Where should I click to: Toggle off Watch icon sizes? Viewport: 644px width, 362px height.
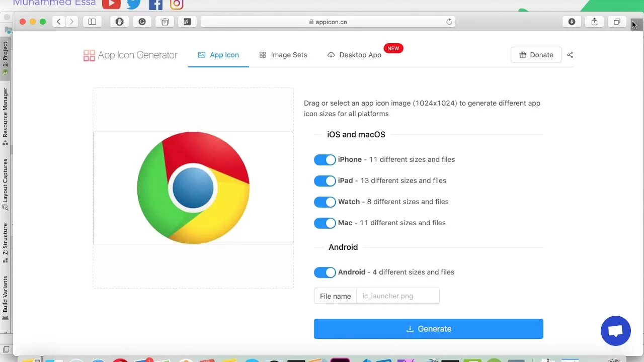(x=325, y=202)
